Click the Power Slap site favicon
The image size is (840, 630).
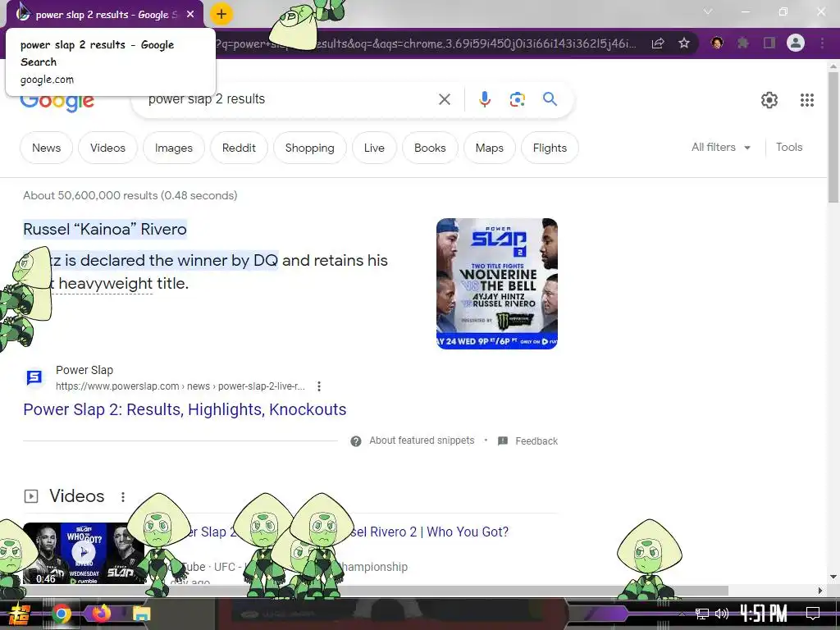click(34, 377)
